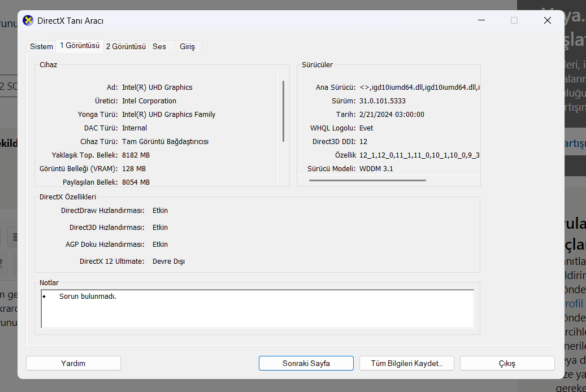
Task: Close the DirectX Tanı Aracı window
Action: tap(548, 20)
